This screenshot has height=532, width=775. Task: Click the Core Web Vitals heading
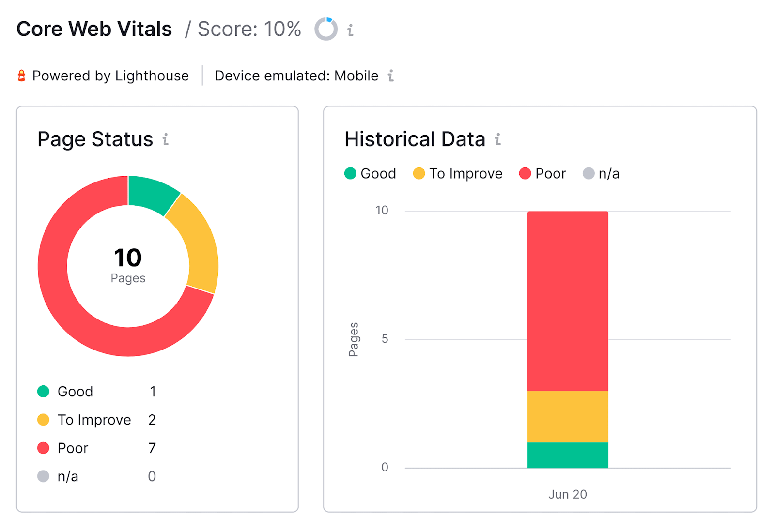[x=94, y=29]
